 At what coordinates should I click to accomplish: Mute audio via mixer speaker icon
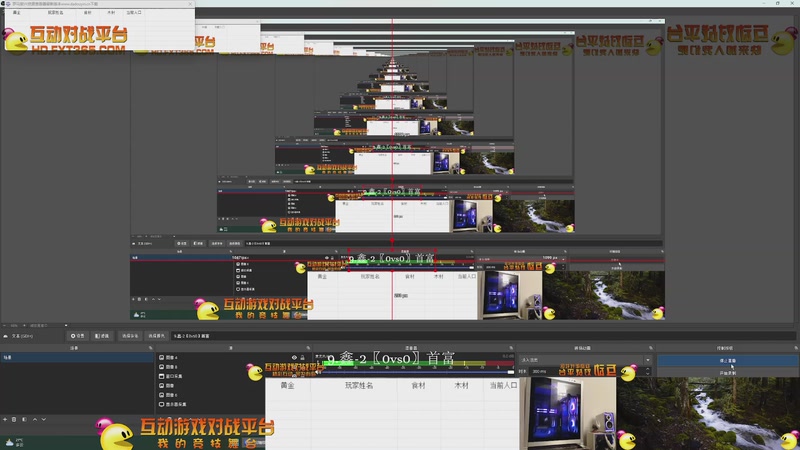317,372
